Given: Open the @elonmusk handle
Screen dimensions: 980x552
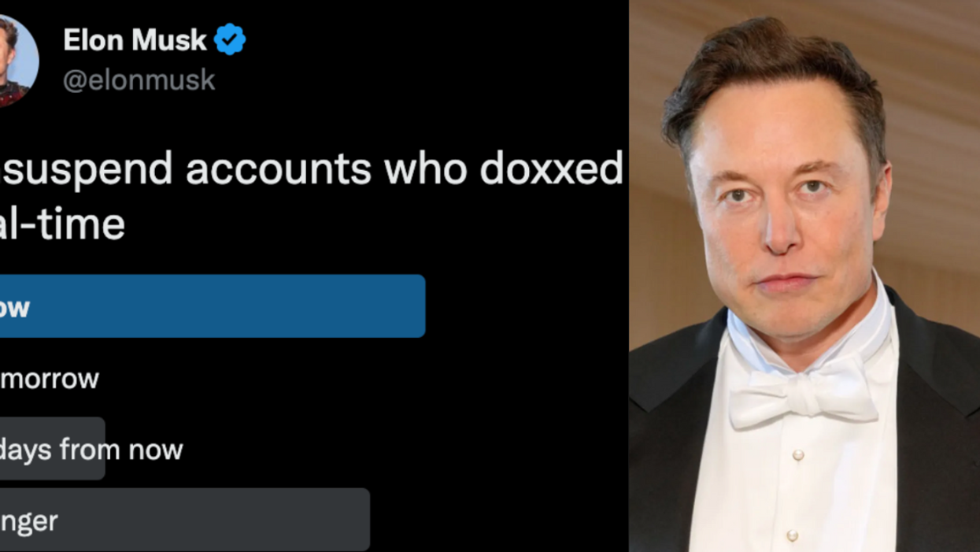Looking at the screenshot, I should [138, 79].
